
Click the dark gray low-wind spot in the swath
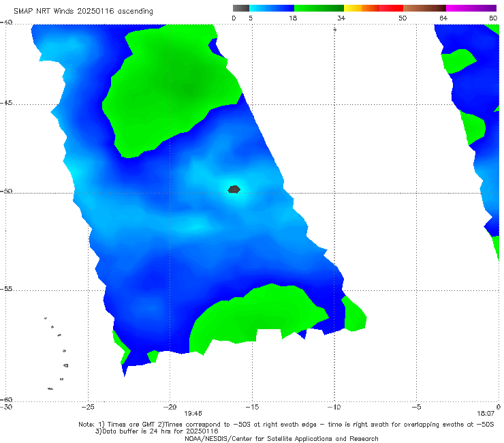tap(234, 189)
